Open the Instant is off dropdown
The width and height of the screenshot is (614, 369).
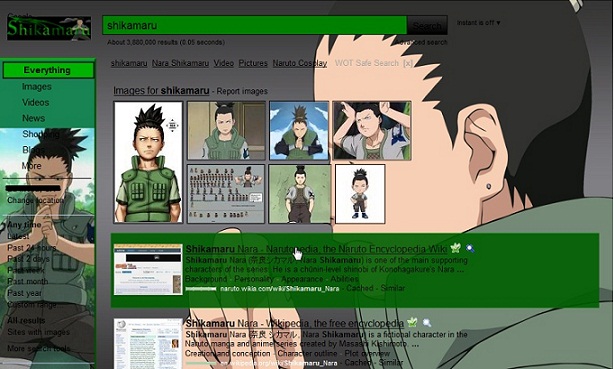tap(479, 23)
